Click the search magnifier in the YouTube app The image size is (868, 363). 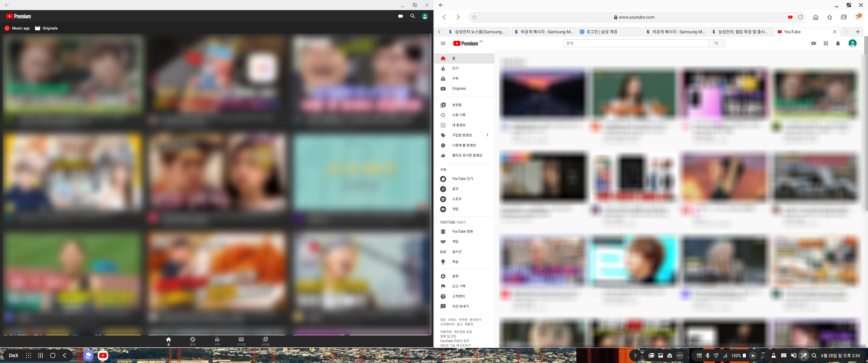pyautogui.click(x=413, y=16)
